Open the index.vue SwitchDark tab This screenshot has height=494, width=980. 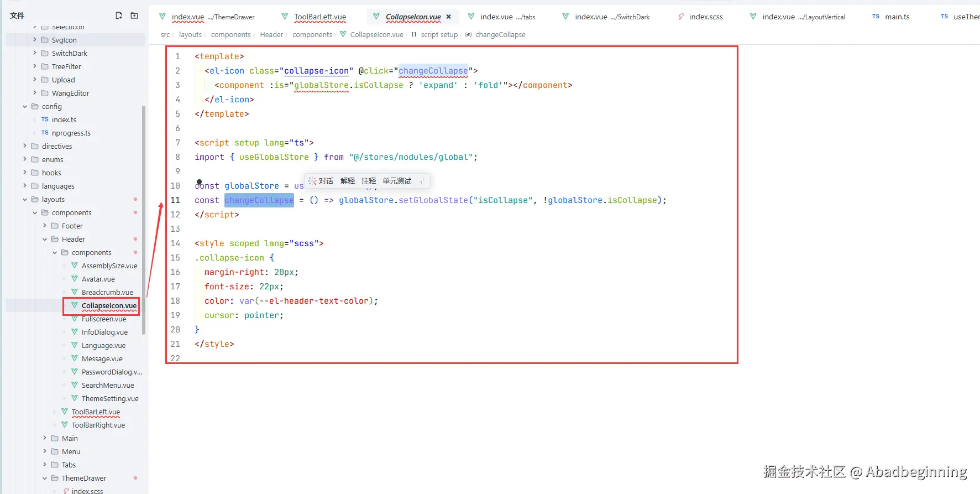click(x=606, y=17)
